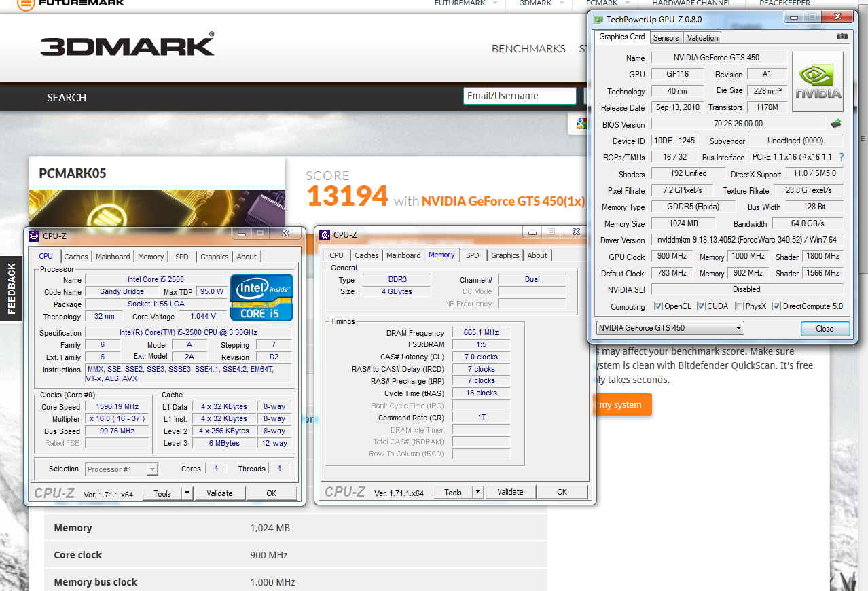Screen dimensions: 868x591
Task: Open the Memory tab in left CPU-Z window
Action: [x=151, y=257]
